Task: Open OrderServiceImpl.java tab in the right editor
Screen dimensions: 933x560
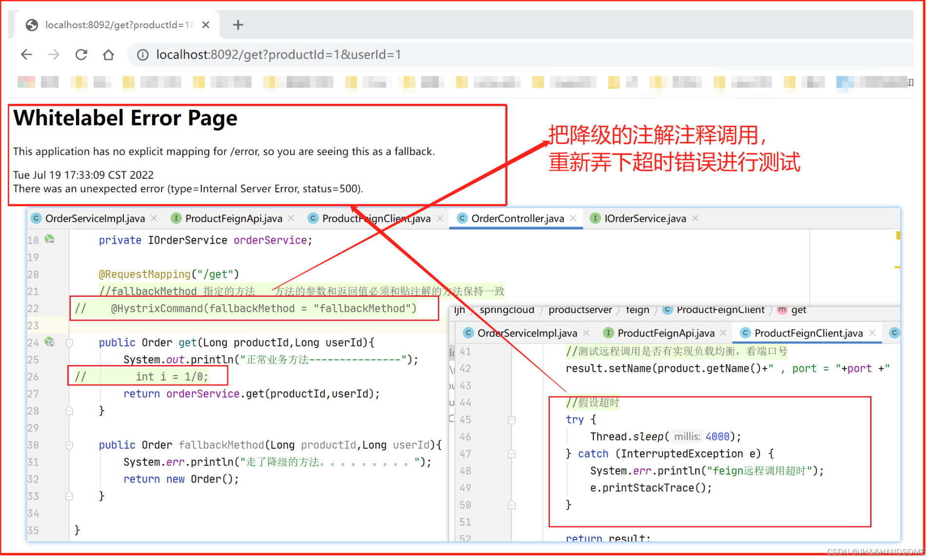Action: point(526,333)
